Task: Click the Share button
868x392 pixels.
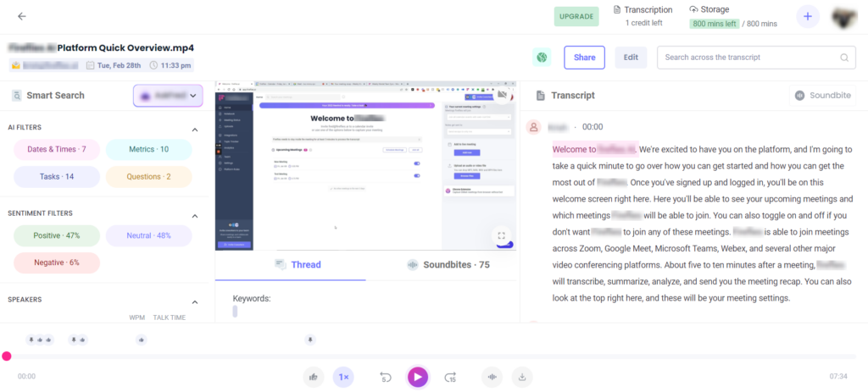Action: (x=584, y=58)
